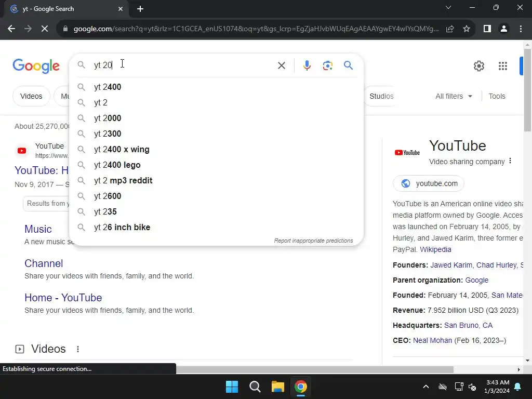Open the Tools option

click(x=497, y=96)
